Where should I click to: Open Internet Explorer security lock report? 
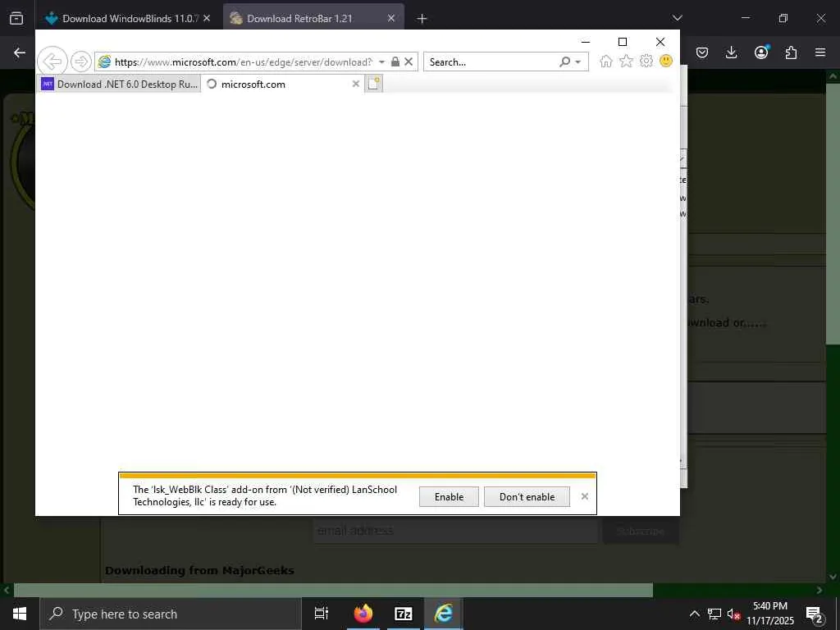point(395,62)
